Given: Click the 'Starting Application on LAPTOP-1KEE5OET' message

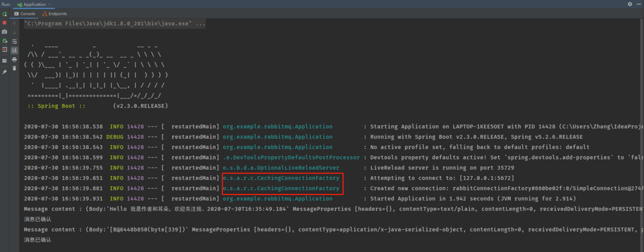Looking at the screenshot, I should 507,127.
